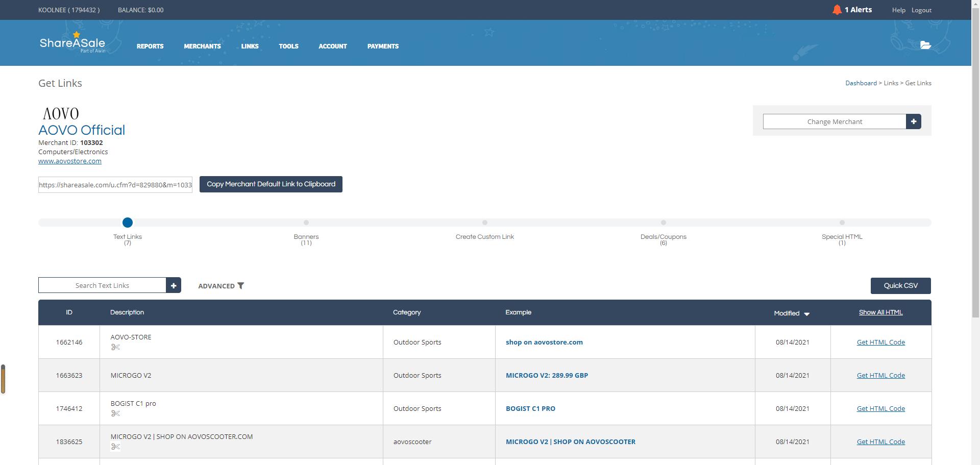Screen dimensions: 980x465
Task: Click the Quick CSV button
Action: (900, 286)
